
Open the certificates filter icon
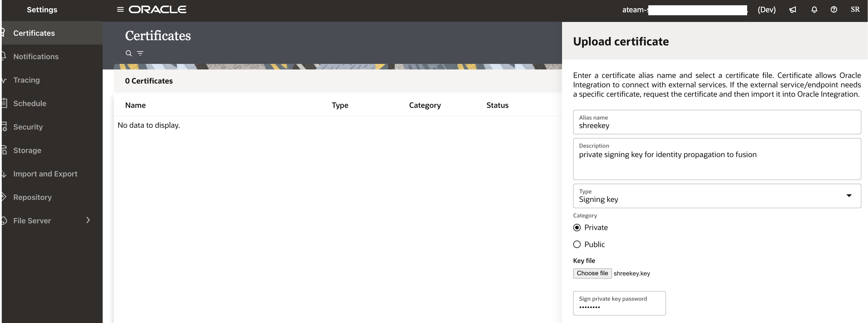[141, 53]
